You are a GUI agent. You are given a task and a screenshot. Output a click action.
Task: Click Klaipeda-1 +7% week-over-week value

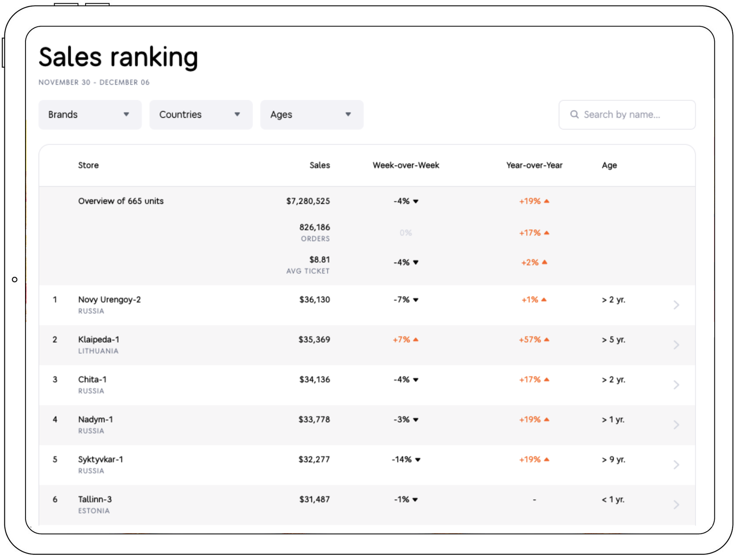(x=405, y=340)
